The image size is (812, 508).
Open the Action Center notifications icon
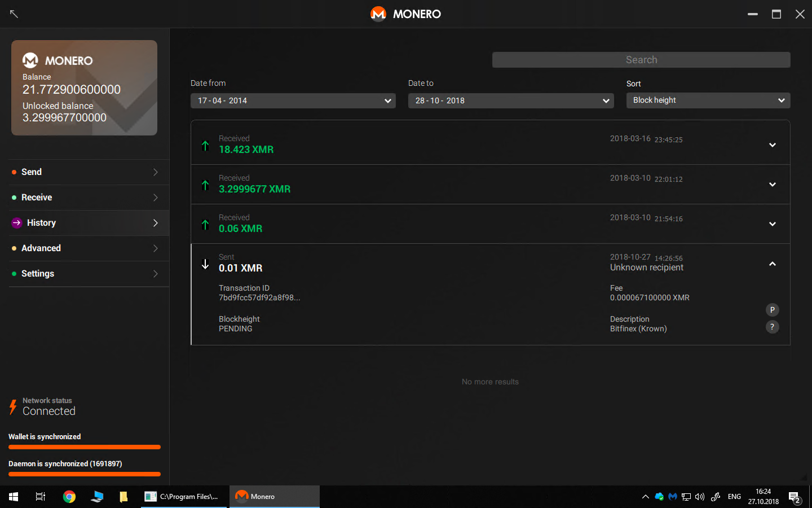795,498
